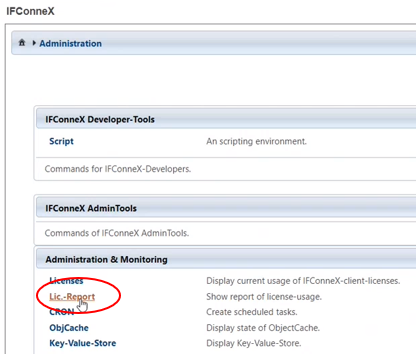Click the breadcrumb arrow before Administration

pyautogui.click(x=34, y=43)
